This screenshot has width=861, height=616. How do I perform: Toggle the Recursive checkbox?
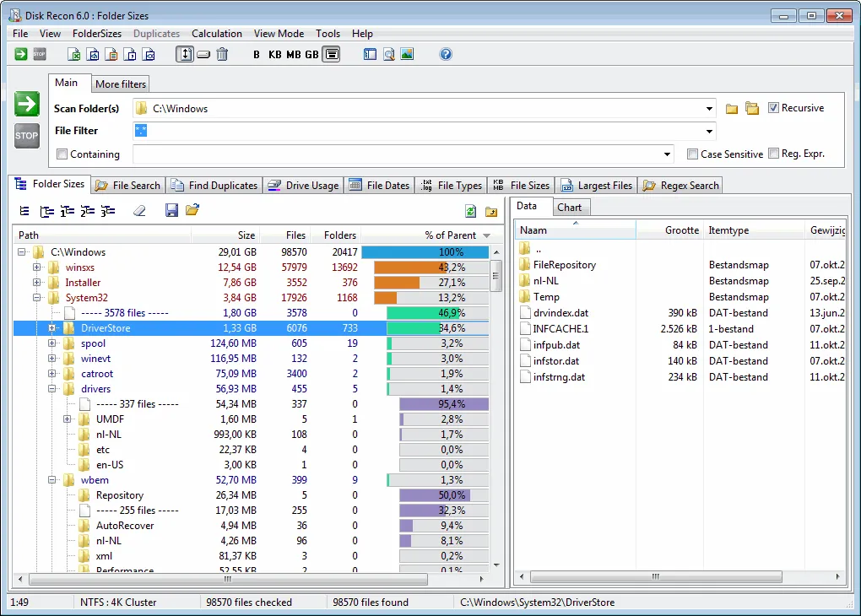pos(774,108)
